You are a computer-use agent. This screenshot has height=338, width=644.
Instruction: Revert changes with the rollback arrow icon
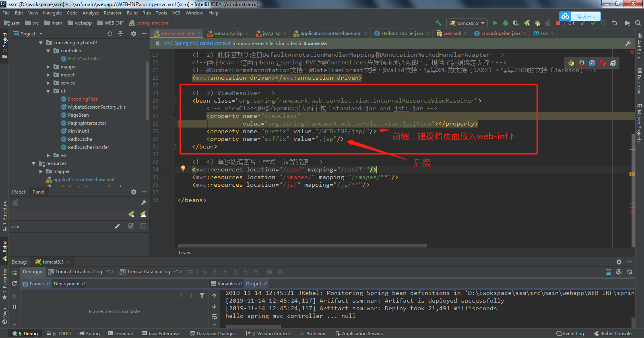(614, 23)
